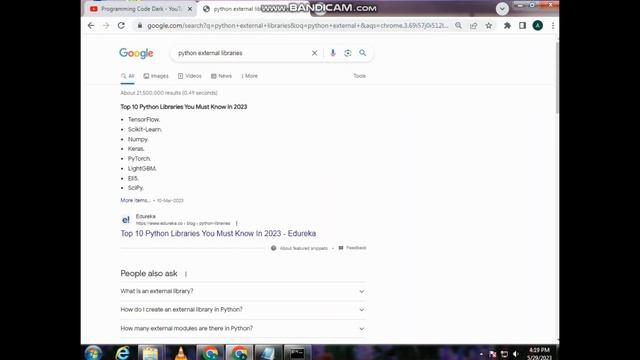This screenshot has width=640, height=360.
Task: Share this page from the address bar
Action: 473,25
